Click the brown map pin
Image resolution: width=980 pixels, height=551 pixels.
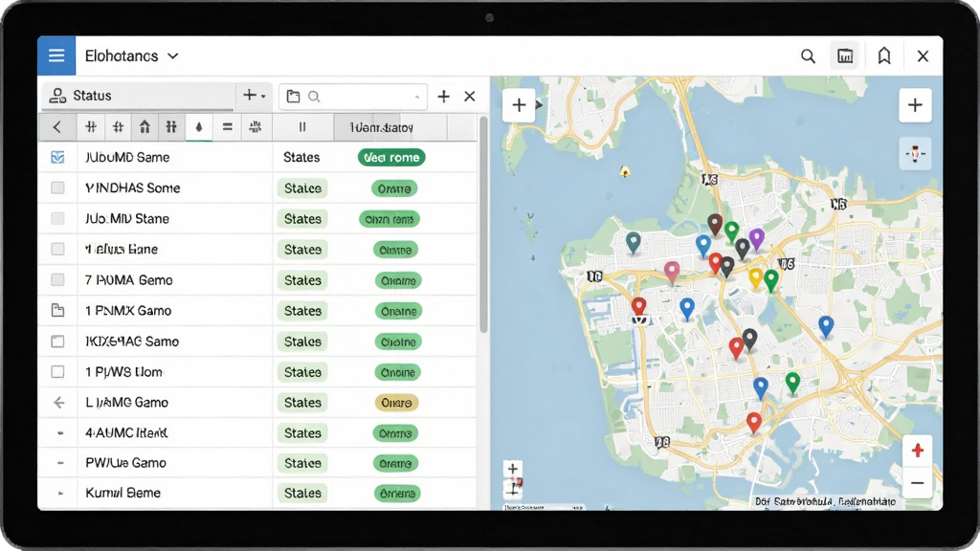coord(715,224)
